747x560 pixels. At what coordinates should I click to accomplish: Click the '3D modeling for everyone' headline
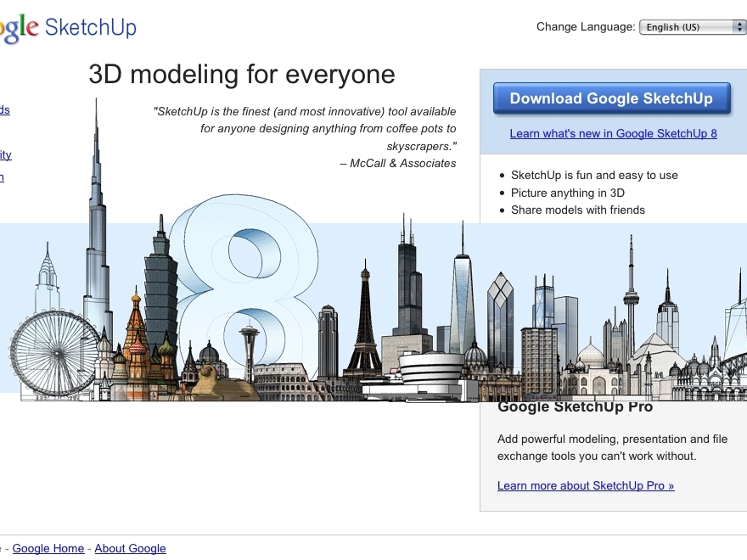point(242,75)
